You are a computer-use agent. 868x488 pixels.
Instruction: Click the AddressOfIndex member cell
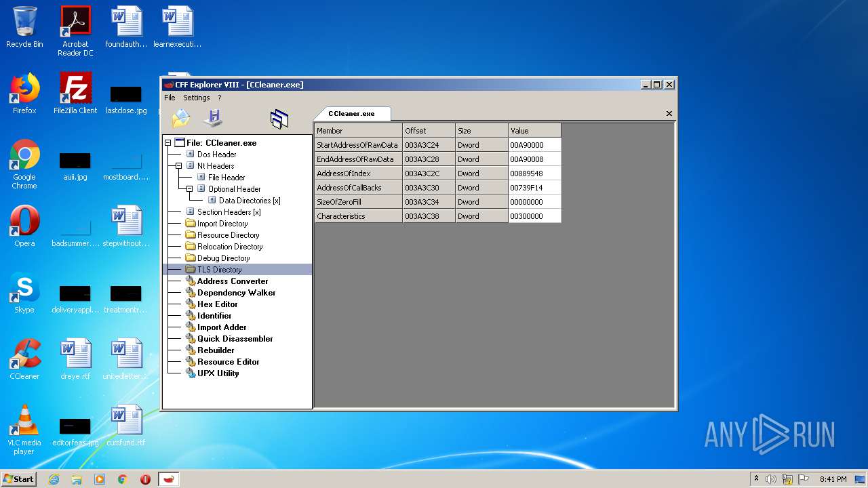[358, 174]
